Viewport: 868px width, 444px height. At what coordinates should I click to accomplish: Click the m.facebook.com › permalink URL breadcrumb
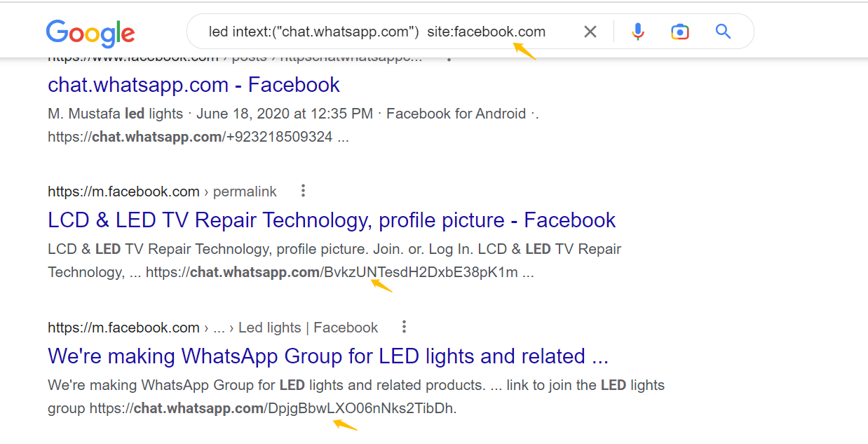(162, 191)
